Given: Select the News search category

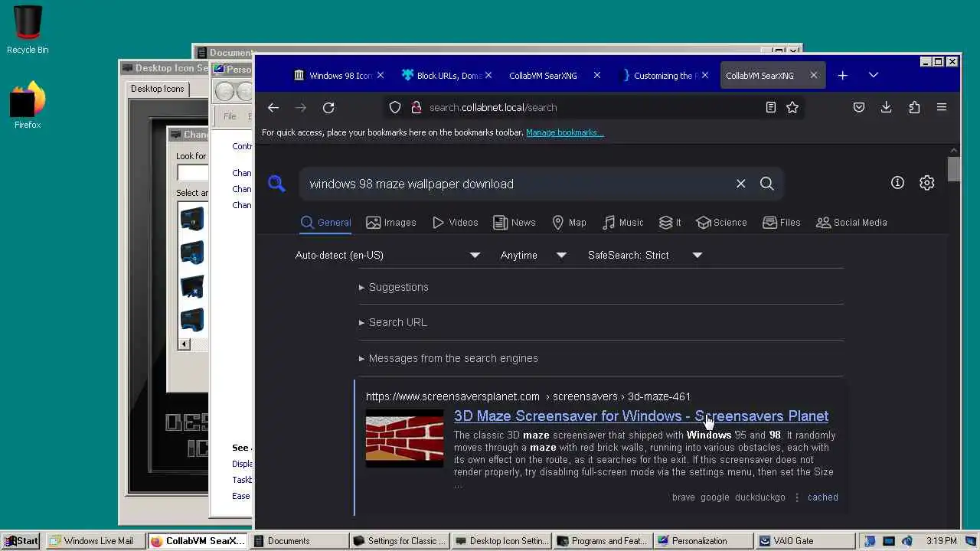Looking at the screenshot, I should pos(514,223).
